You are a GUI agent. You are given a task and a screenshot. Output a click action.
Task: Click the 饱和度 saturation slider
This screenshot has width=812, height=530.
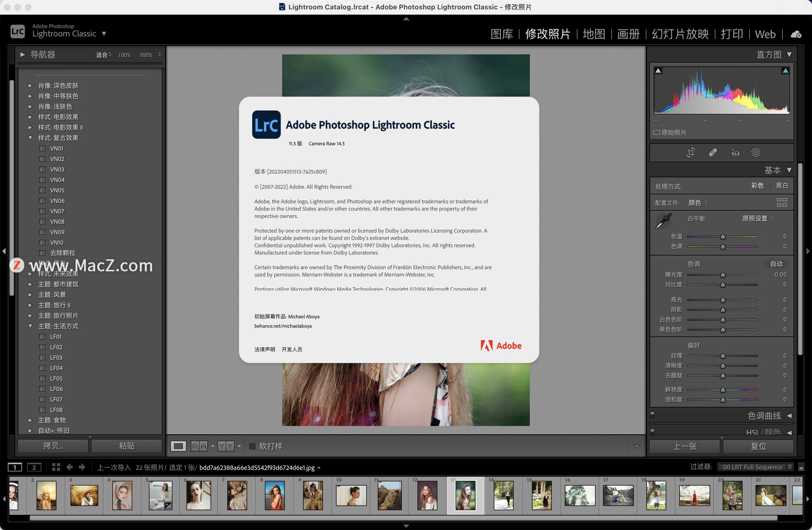tap(722, 400)
